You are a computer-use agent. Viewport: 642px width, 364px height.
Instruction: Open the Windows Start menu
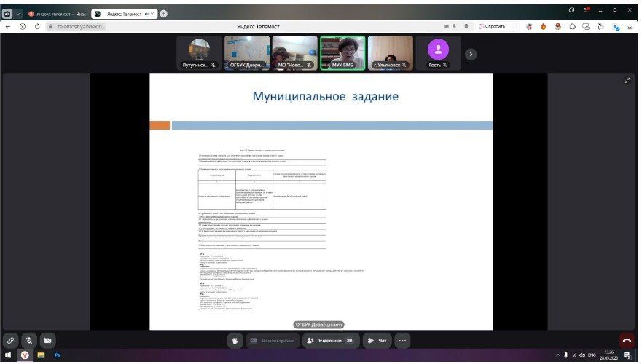coord(8,355)
